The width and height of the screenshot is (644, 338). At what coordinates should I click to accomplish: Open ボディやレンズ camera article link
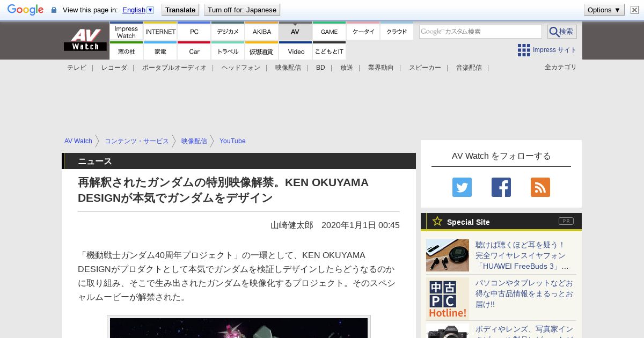click(x=524, y=331)
